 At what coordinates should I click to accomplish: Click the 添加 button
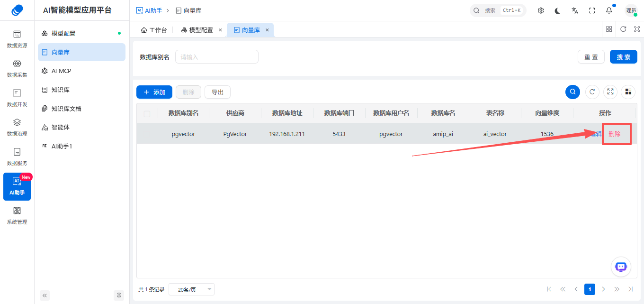tap(154, 92)
